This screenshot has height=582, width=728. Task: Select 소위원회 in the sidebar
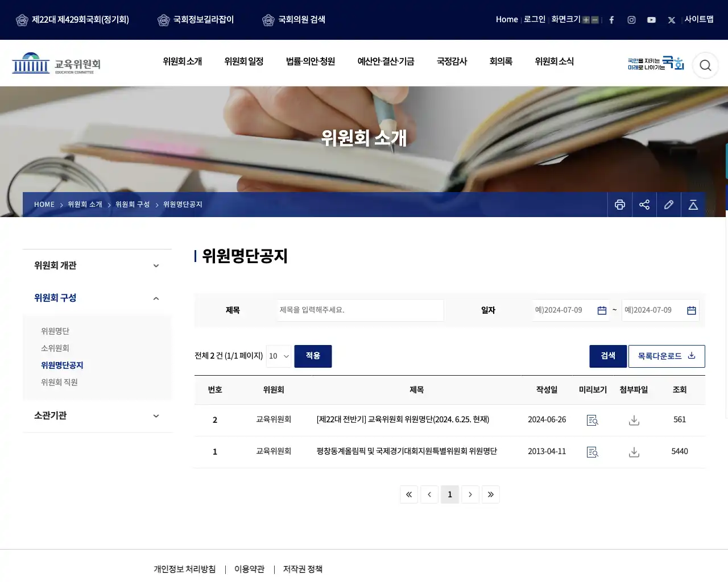point(55,348)
